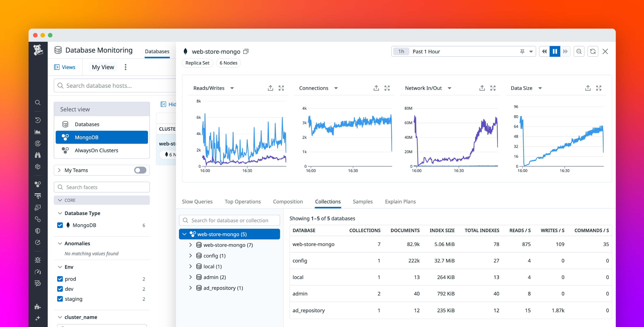Switch to the Slow Queries tab
The image size is (644, 327).
click(x=197, y=201)
